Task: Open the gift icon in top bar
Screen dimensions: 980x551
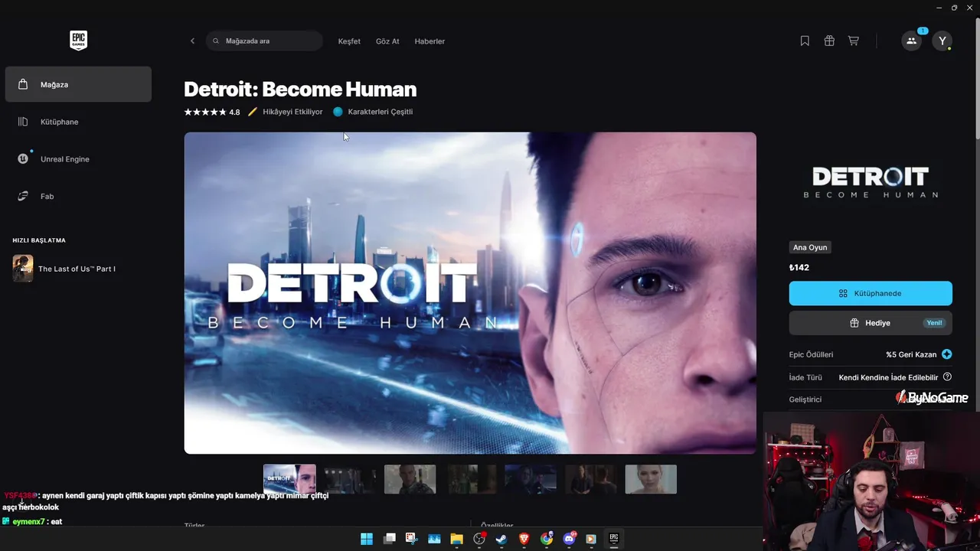Action: point(829,41)
